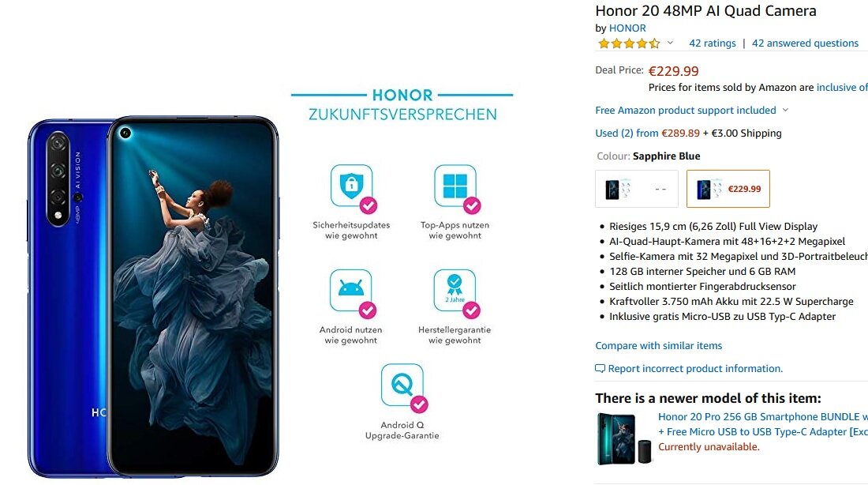The image size is (868, 485).
Task: Click the 2 Jahre warranty badge icon
Action: point(455,291)
